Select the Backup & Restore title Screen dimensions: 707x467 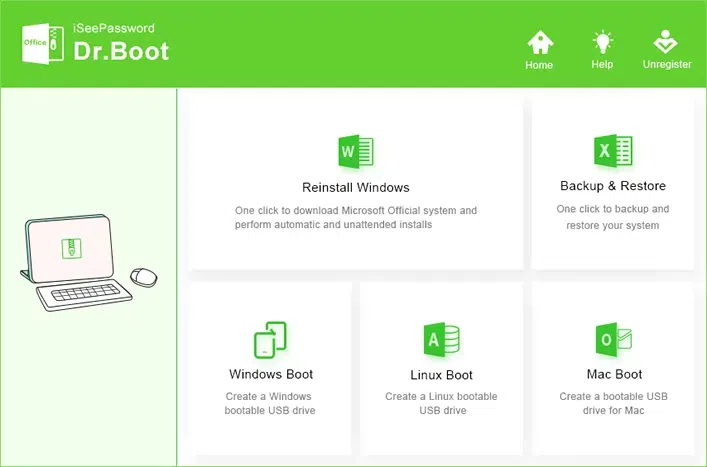(613, 186)
